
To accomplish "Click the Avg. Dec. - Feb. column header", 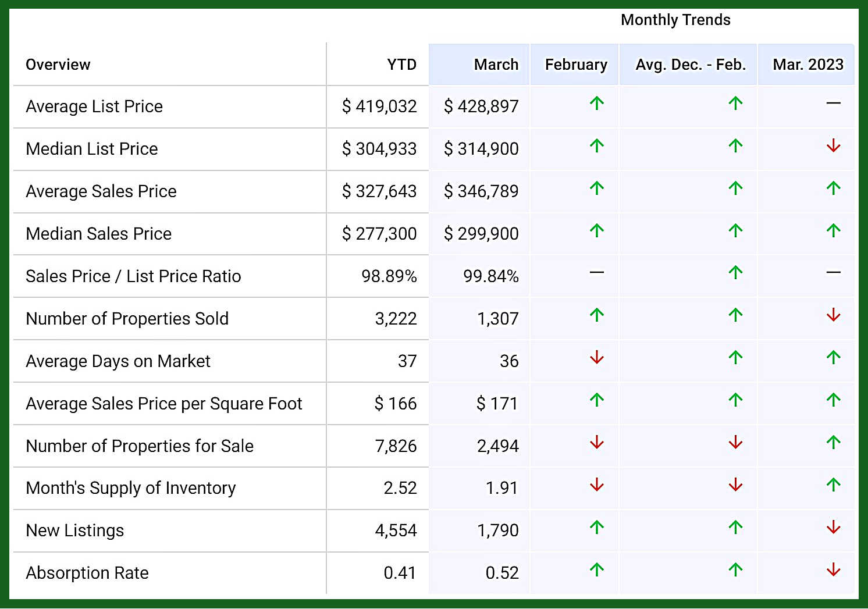I will coord(690,65).
